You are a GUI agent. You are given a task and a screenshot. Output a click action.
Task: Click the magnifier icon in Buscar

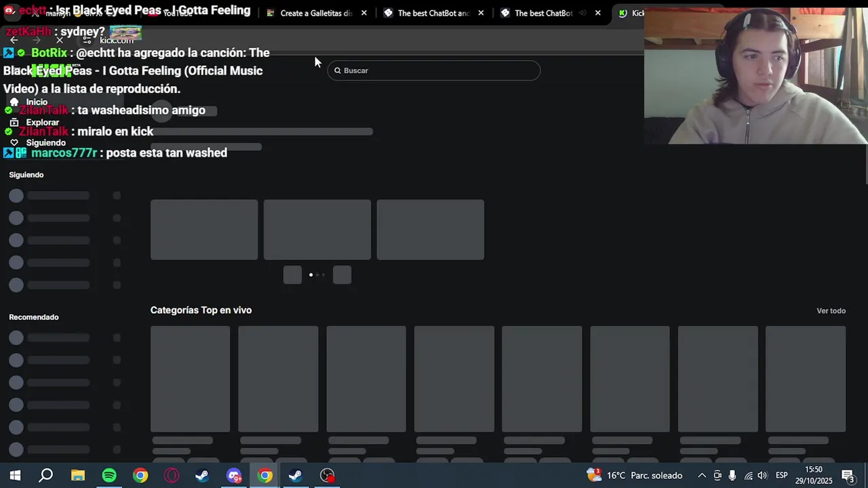point(337,70)
